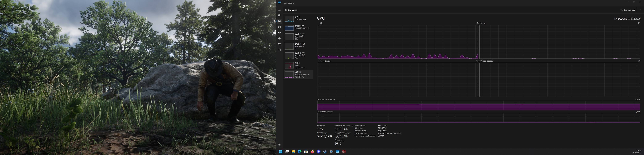Select Disk 1 (E:) in the list
This screenshot has height=155, width=644.
298,46
